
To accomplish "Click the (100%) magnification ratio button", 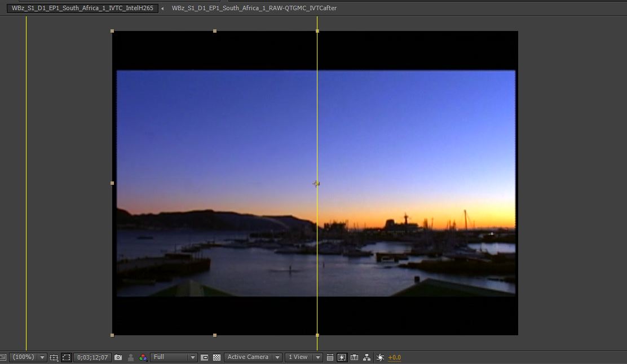I will pos(23,357).
